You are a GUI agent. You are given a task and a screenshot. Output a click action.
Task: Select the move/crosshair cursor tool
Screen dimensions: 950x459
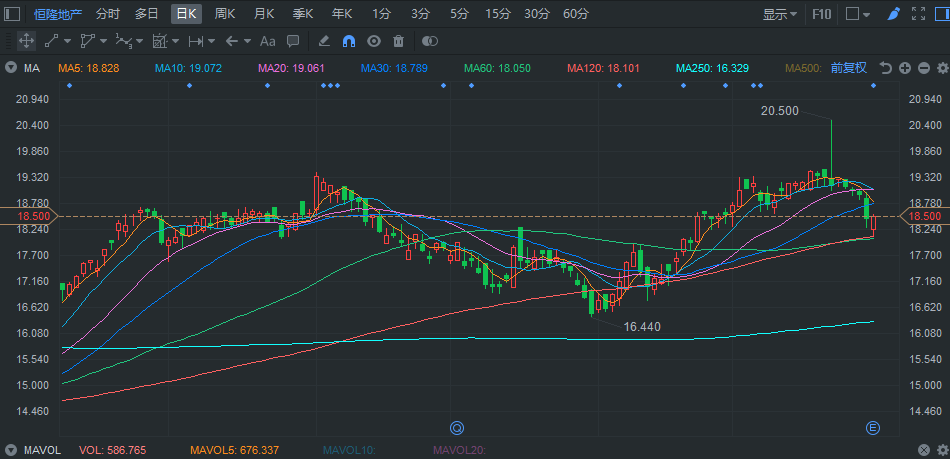click(x=26, y=41)
